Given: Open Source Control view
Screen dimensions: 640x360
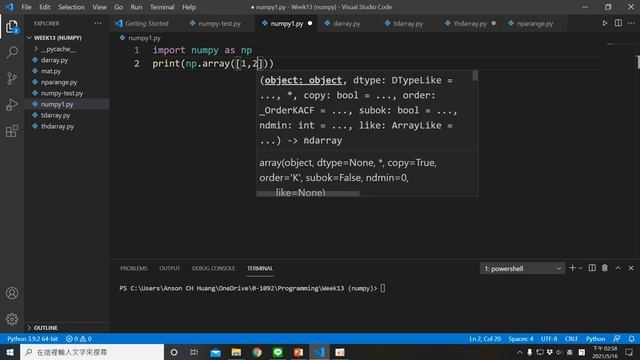Looking at the screenshot, I should coord(12,78).
